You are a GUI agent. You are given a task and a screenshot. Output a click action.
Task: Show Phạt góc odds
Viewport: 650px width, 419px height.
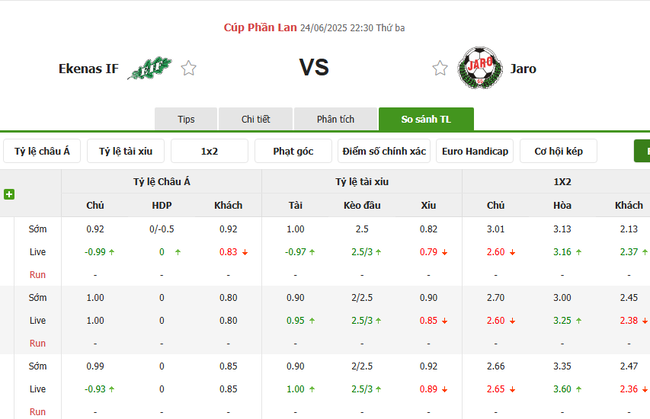point(293,151)
